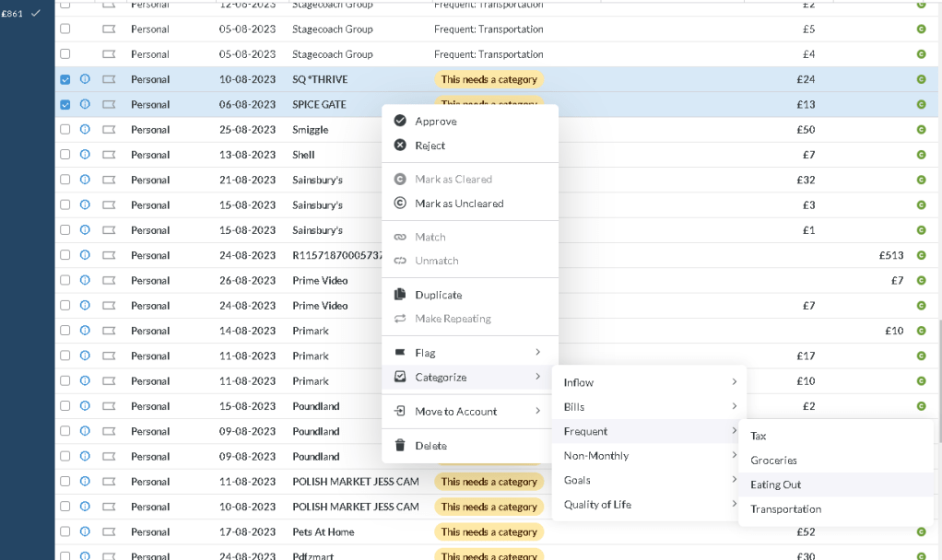Click the checkmark next to £861 in sidebar
This screenshot has height=560, width=942.
36,13
